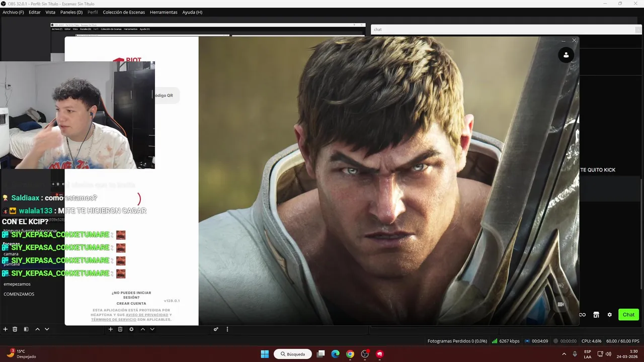Click the CPU: 4.6% status text
This screenshot has height=362, width=644.
pos(591,341)
